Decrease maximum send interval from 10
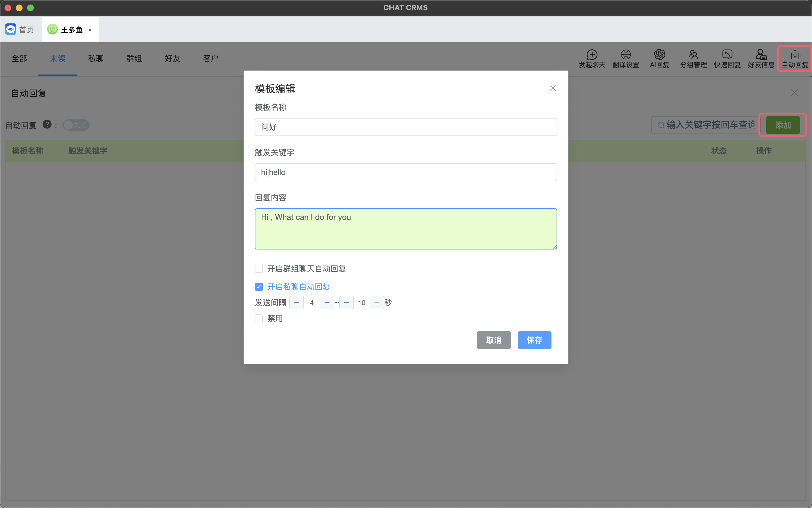Viewport: 812px width, 508px height. pyautogui.click(x=347, y=303)
